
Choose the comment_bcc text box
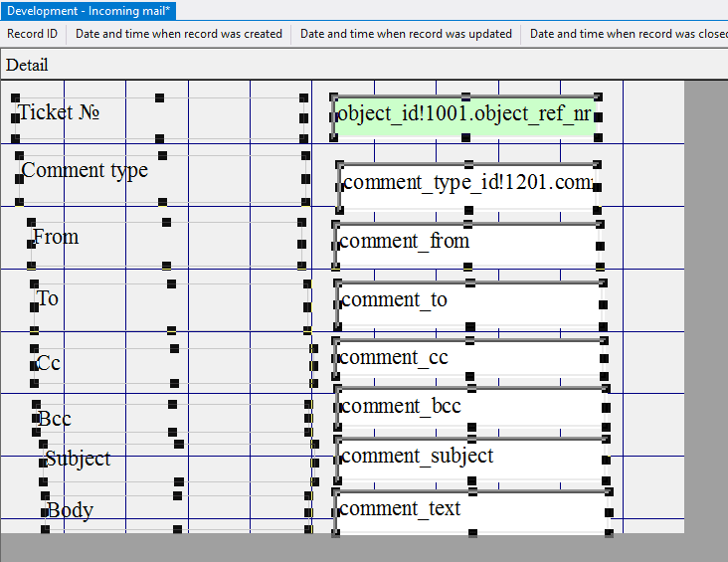click(471, 407)
